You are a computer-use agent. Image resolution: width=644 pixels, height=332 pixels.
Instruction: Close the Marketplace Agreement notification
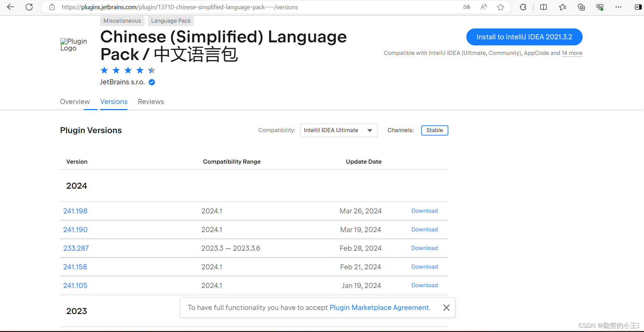pyautogui.click(x=446, y=308)
